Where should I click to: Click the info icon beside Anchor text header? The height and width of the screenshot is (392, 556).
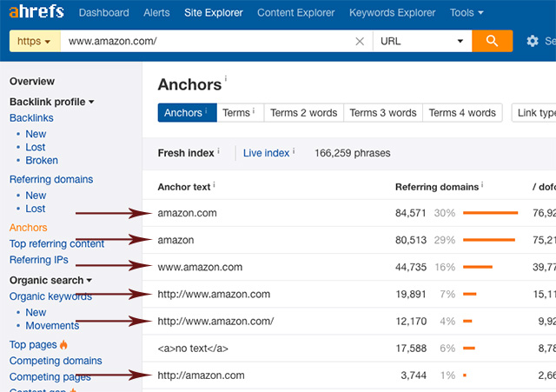[214, 185]
